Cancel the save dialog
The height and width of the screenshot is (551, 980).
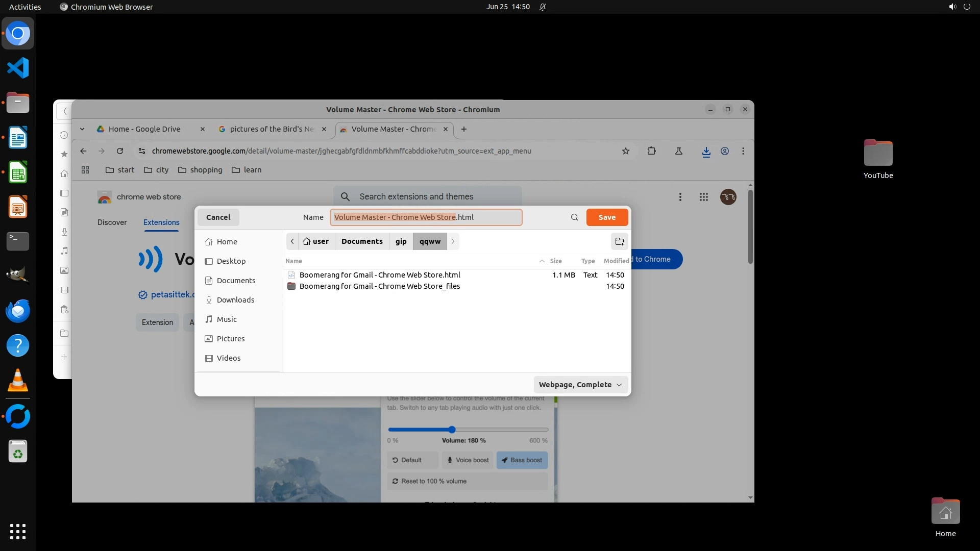218,217
